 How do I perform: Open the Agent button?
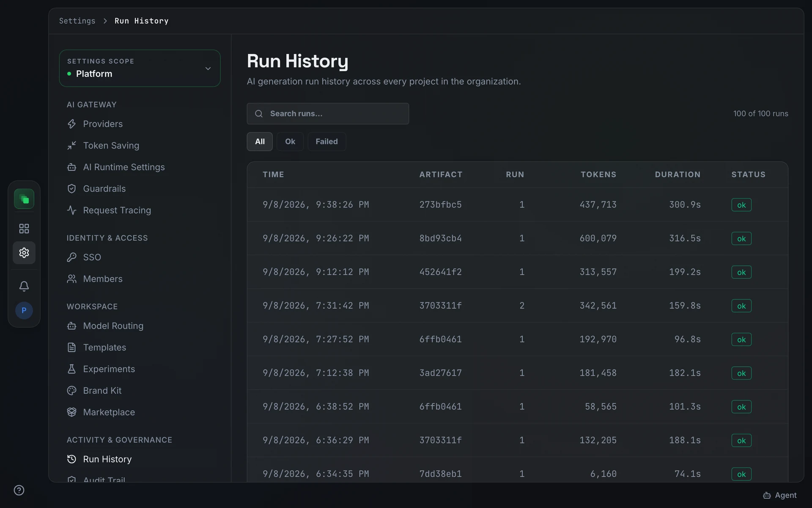coord(779,495)
